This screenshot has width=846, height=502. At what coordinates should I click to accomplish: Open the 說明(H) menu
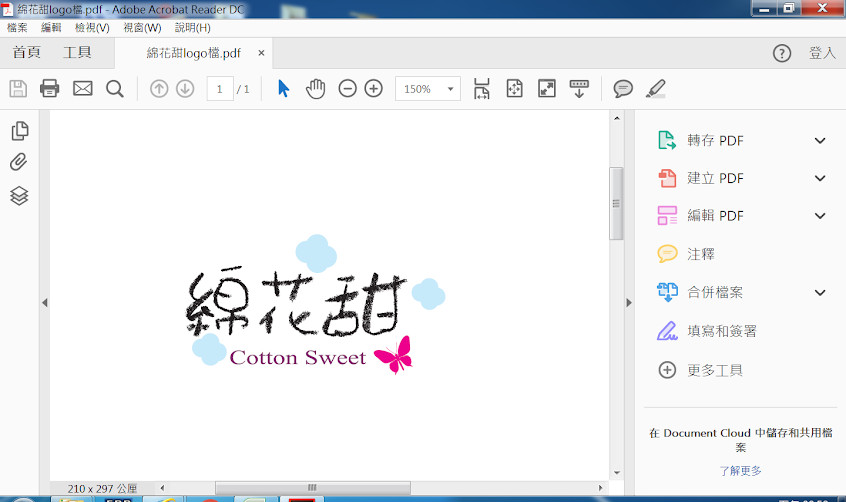193,28
